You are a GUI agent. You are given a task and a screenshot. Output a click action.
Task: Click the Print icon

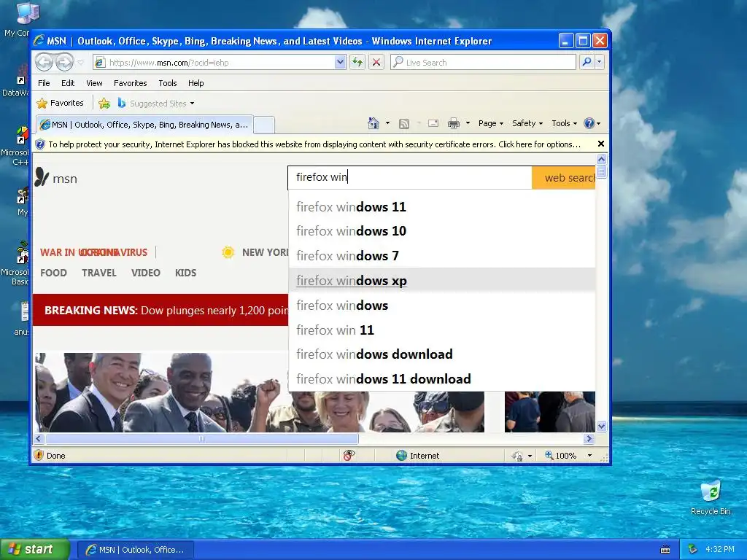[454, 124]
